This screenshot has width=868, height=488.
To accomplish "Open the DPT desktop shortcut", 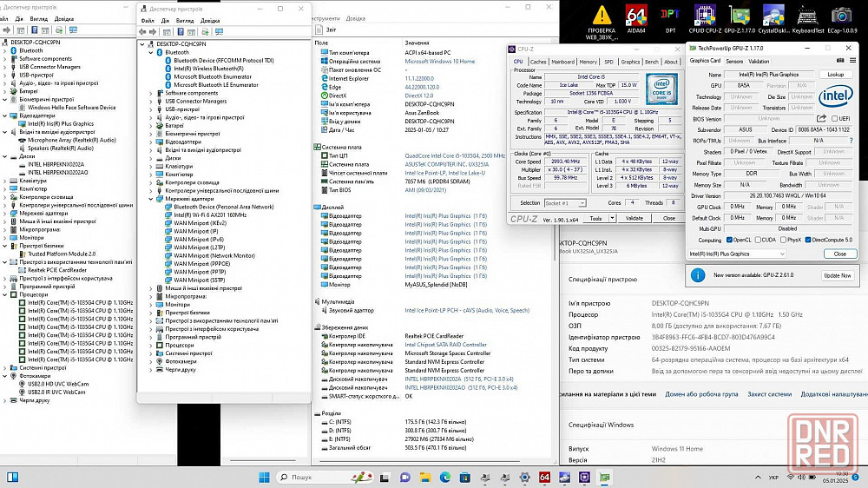I will pyautogui.click(x=670, y=18).
